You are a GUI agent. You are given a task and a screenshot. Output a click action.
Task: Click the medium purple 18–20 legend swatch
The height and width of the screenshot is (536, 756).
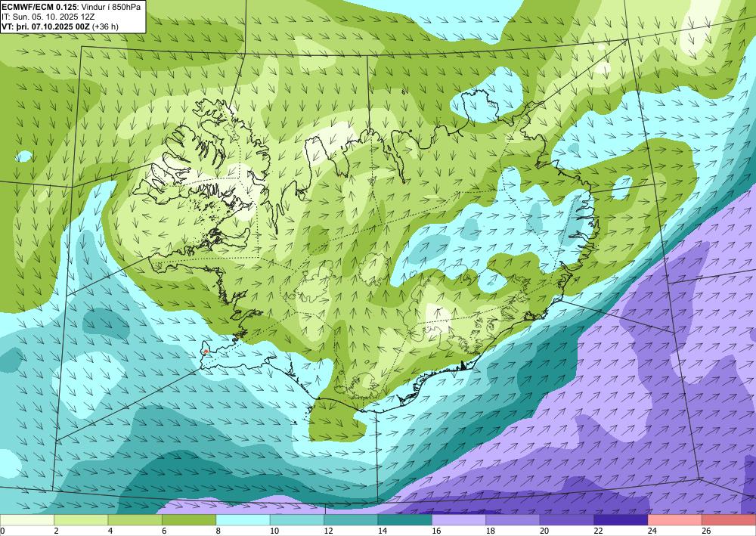pyautogui.click(x=513, y=520)
